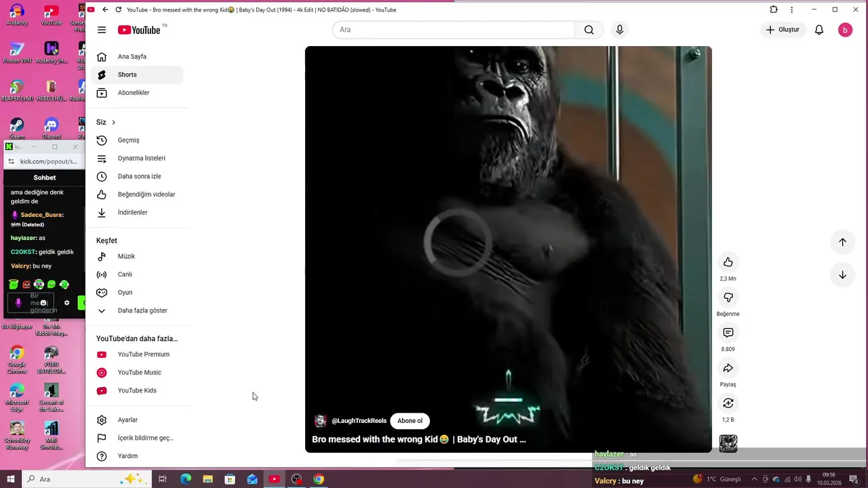Open the Kick popout site info icon
The image size is (868, 488).
11,161
